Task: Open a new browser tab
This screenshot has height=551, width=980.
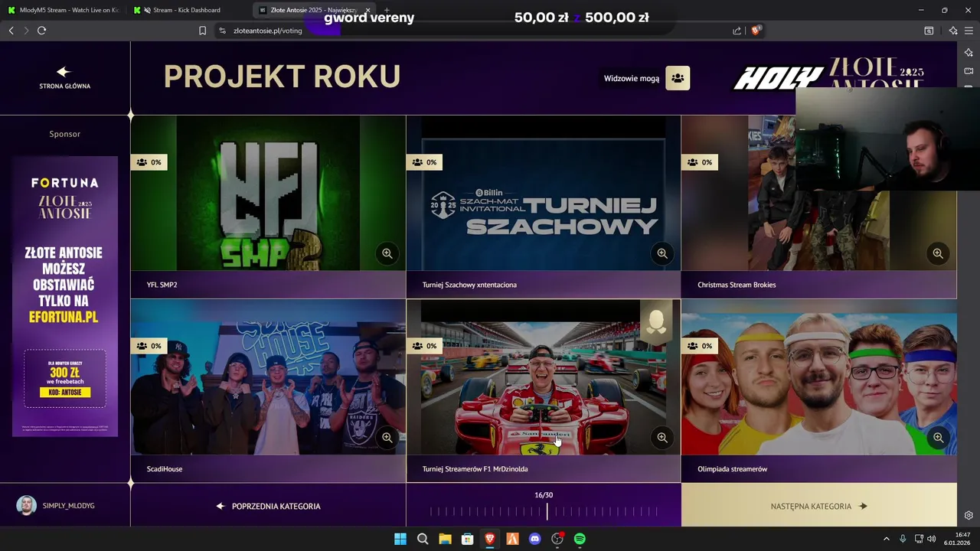Action: 387,10
